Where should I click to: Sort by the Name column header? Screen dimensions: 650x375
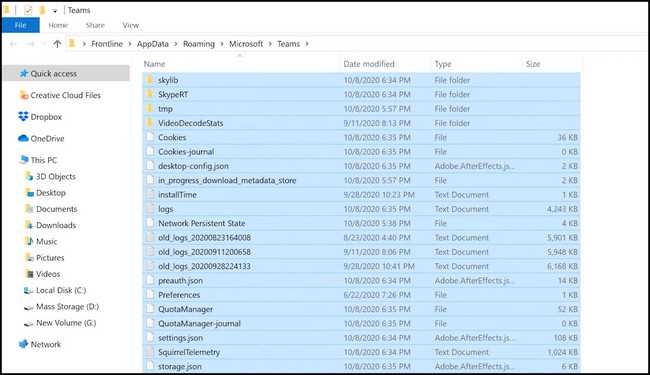[154, 64]
